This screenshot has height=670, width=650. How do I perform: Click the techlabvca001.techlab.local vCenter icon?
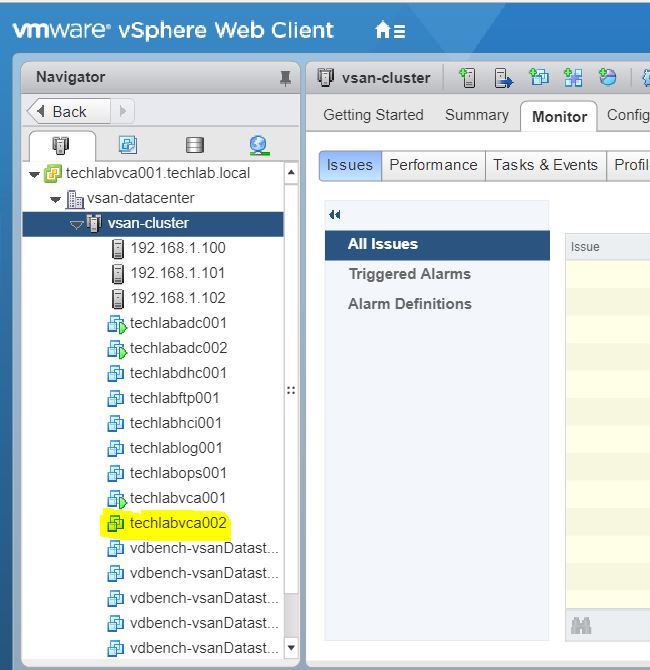click(x=53, y=174)
